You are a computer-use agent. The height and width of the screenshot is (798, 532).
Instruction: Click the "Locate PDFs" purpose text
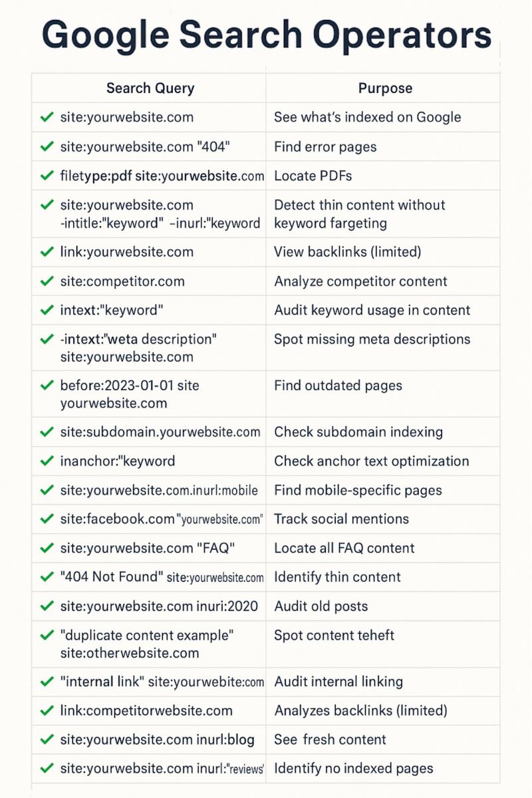[x=313, y=176]
